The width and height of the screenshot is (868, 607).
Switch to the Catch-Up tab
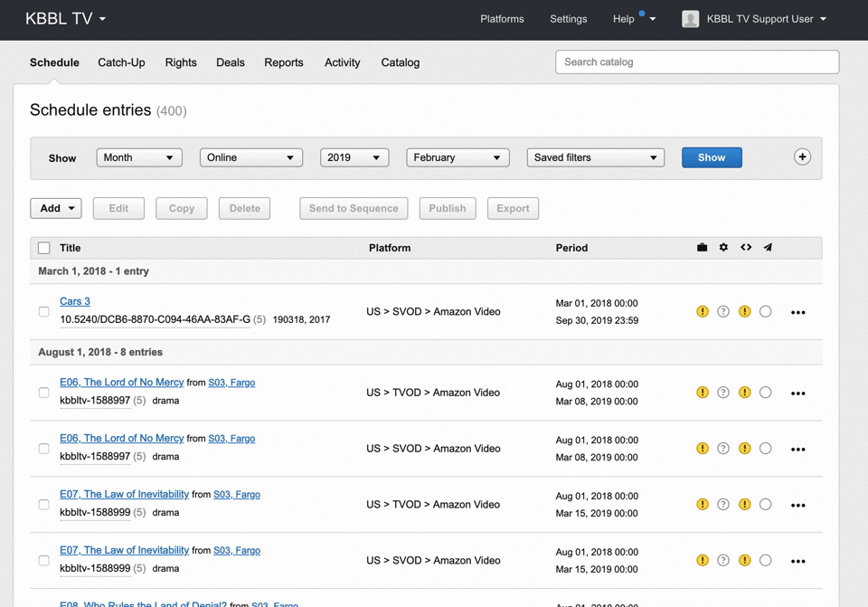pyautogui.click(x=121, y=62)
